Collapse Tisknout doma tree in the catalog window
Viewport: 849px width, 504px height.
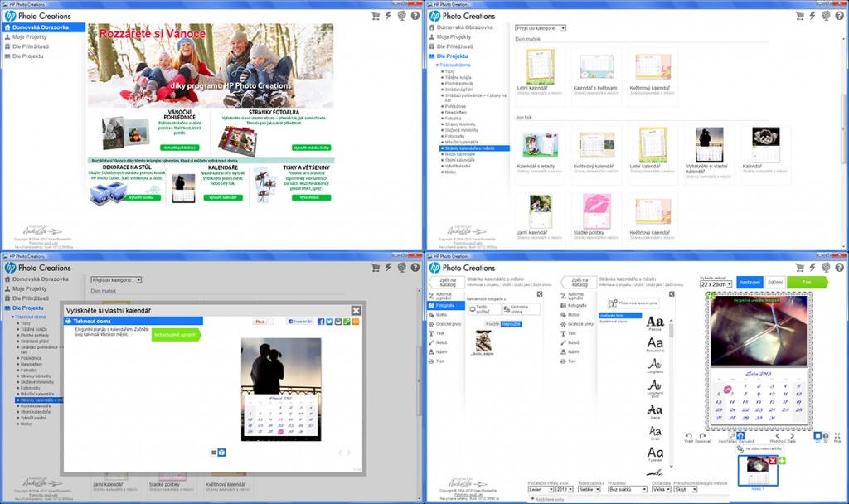(438, 65)
